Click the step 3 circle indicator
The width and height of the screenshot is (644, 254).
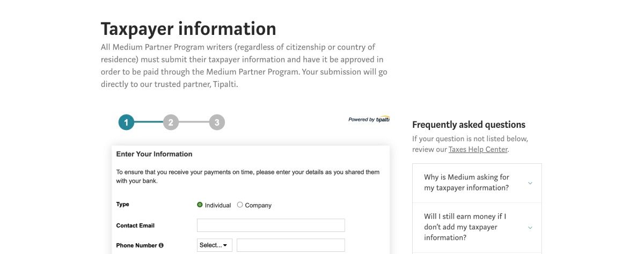point(217,122)
